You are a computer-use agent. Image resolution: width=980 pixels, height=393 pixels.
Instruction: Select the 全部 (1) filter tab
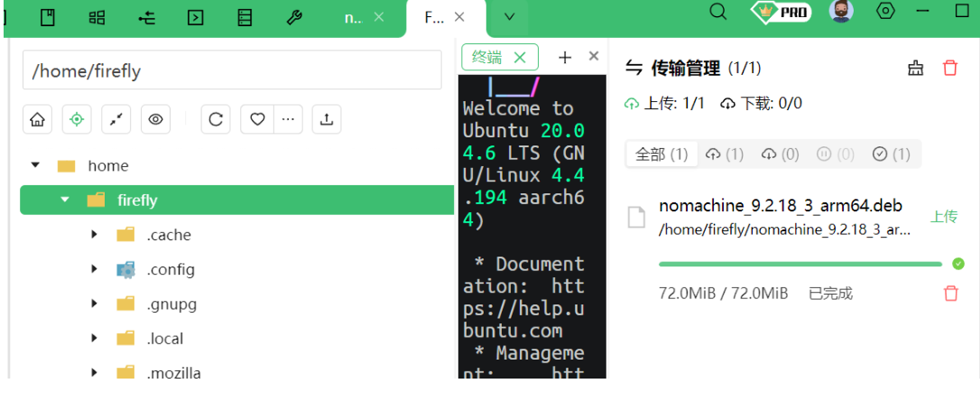[661, 154]
